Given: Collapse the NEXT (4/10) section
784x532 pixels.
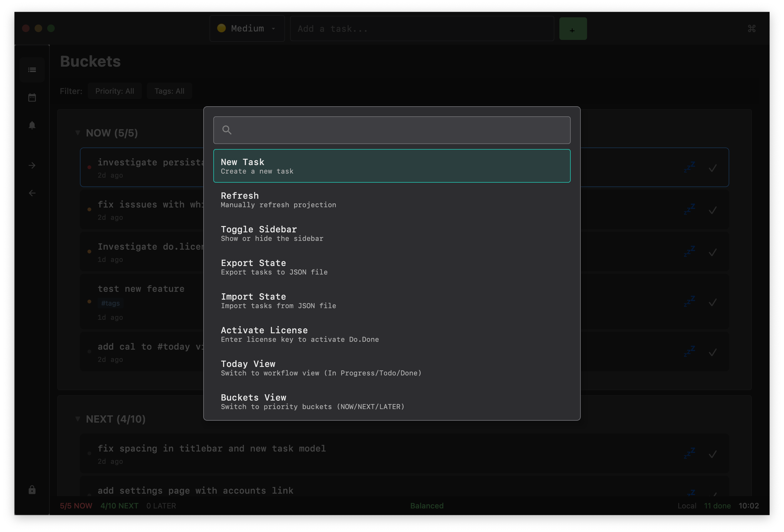Looking at the screenshot, I should [x=78, y=419].
